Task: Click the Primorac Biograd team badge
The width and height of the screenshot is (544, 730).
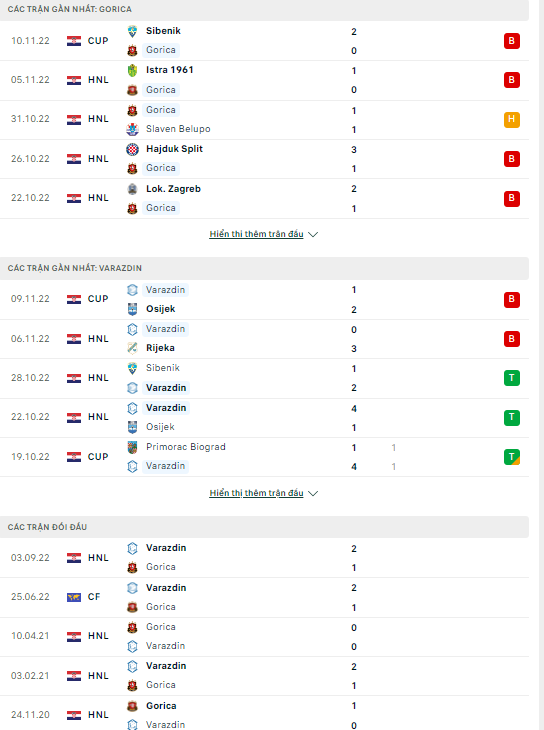Action: 132,447
